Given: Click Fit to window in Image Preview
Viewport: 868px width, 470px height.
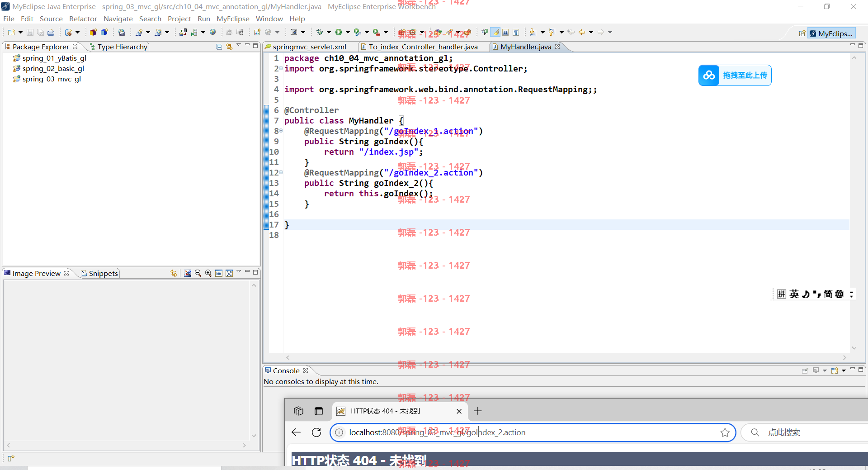Looking at the screenshot, I should pyautogui.click(x=229, y=273).
